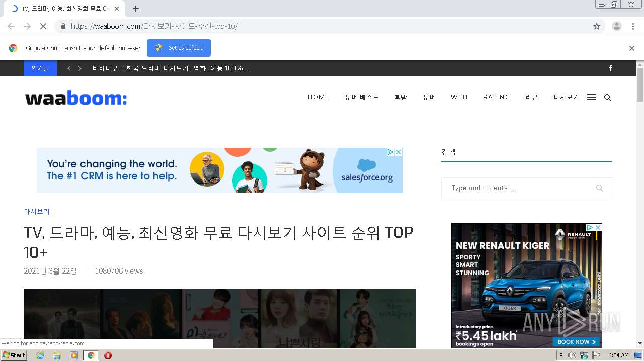Click the Renault Kiger ad image
This screenshot has height=362, width=644.
click(x=527, y=286)
